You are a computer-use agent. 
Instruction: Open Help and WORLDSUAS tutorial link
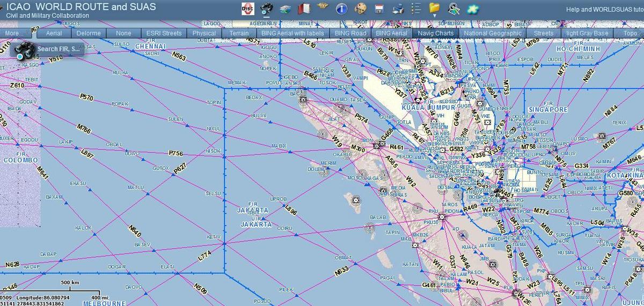pyautogui.click(x=604, y=9)
